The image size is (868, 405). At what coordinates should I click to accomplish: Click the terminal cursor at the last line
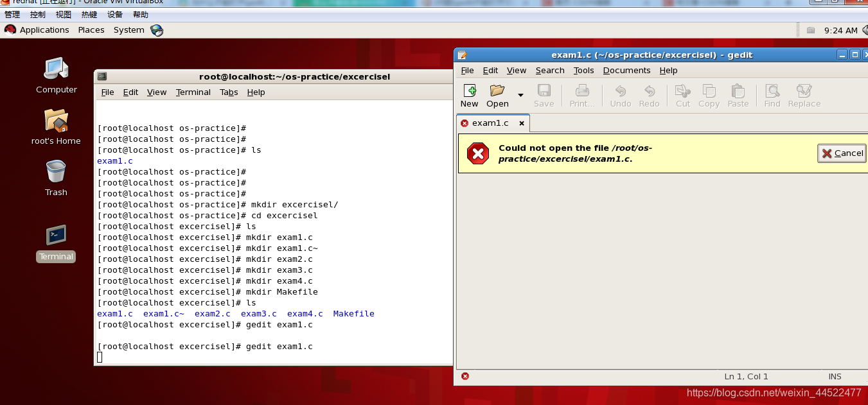[x=100, y=357]
